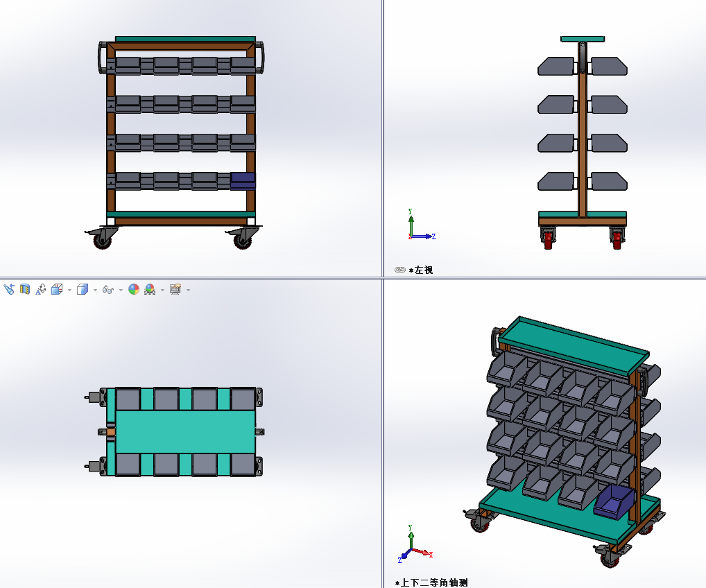This screenshot has width=706, height=588.
Task: Activate the Section View tool
Action: pos(25,290)
